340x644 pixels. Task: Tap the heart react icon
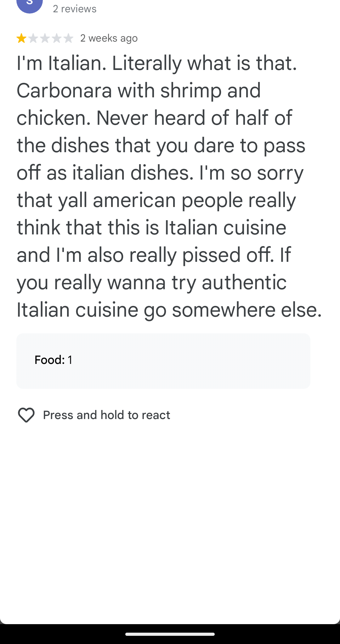click(x=26, y=415)
